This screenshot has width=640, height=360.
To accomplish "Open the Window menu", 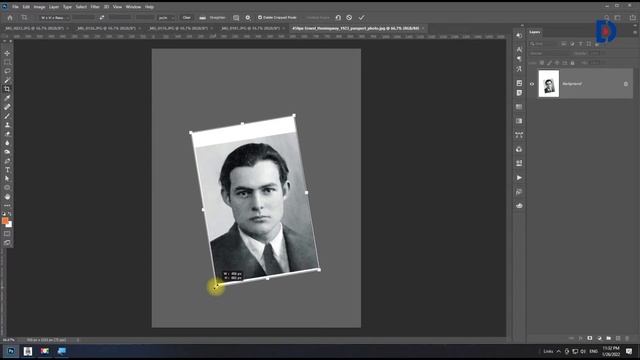I will click(x=133, y=7).
